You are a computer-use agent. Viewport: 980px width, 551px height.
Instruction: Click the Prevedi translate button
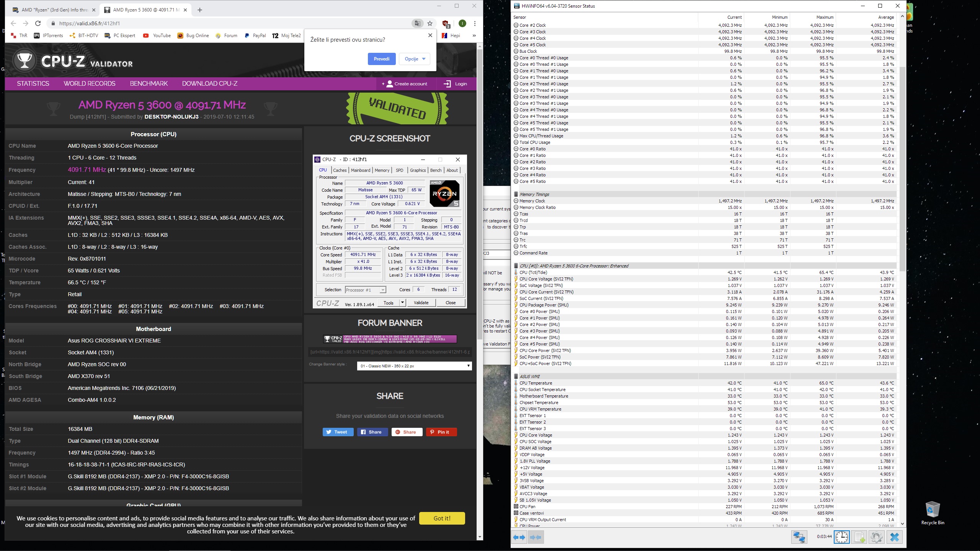(382, 59)
